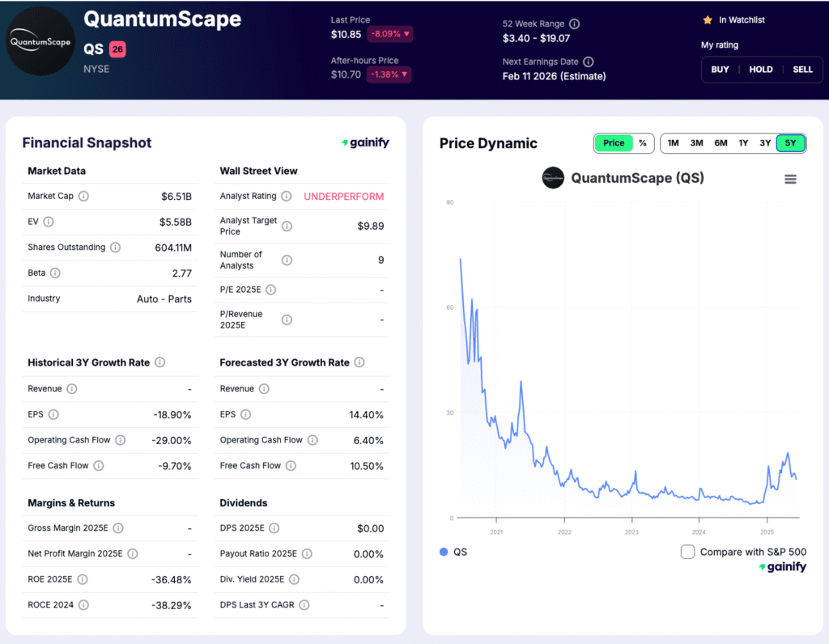Open the Market Cap info tooltip icon

point(83,196)
